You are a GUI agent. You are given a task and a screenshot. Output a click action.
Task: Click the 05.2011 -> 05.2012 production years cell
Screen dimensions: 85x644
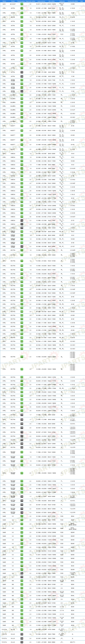point(41,4)
